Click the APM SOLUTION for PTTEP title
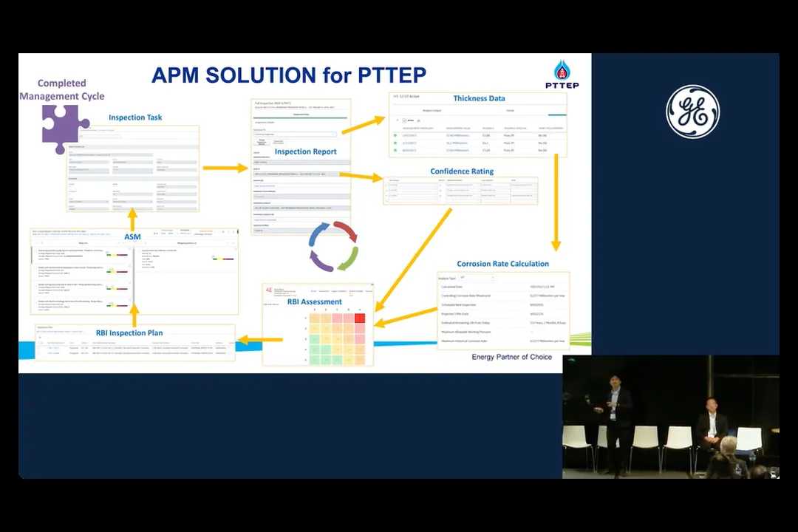This screenshot has height=532, width=798. tap(289, 75)
